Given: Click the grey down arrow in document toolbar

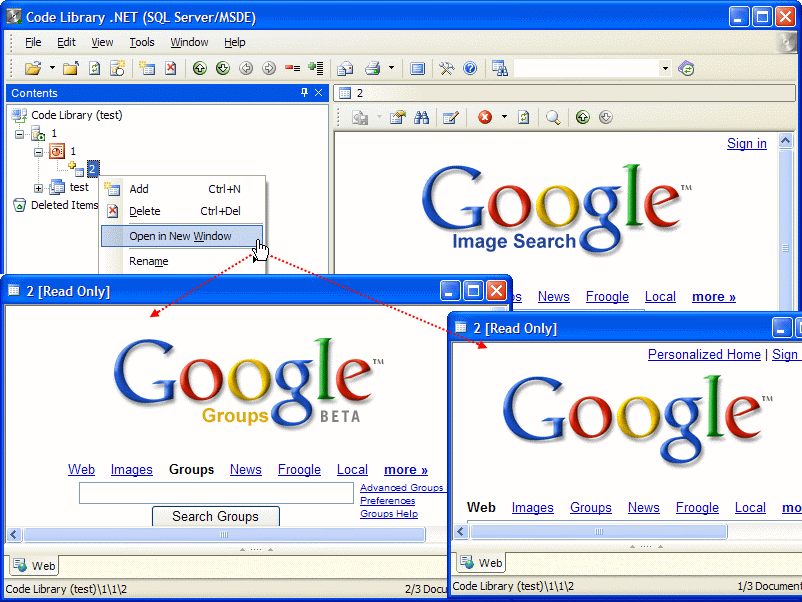Looking at the screenshot, I should [x=606, y=118].
